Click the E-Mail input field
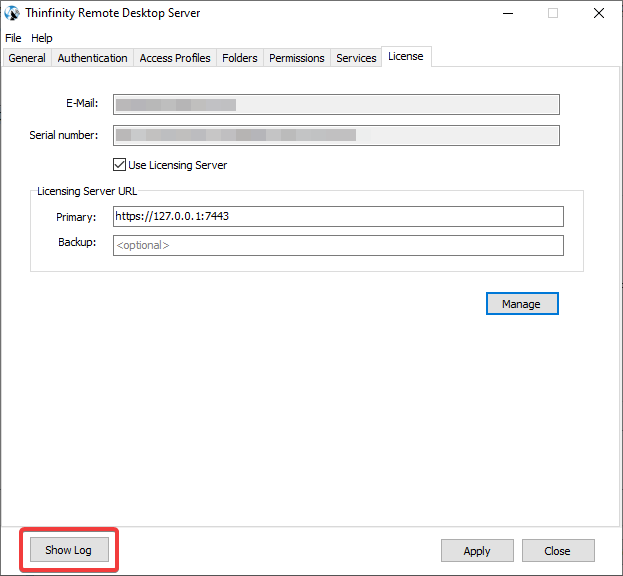The height and width of the screenshot is (576, 623). [336, 104]
